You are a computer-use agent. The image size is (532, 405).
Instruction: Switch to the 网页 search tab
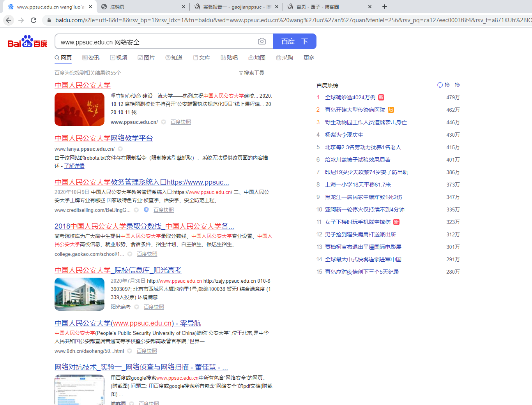coord(63,58)
